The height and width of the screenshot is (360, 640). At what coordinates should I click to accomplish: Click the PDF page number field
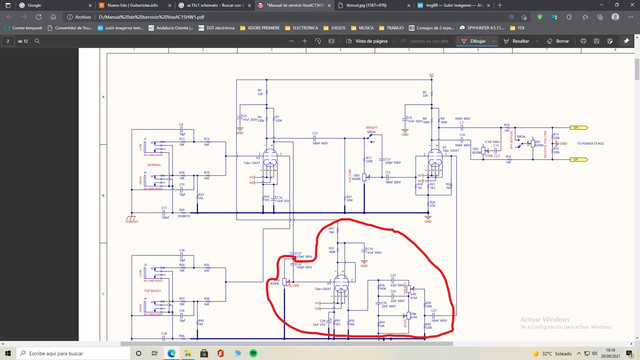(x=8, y=41)
